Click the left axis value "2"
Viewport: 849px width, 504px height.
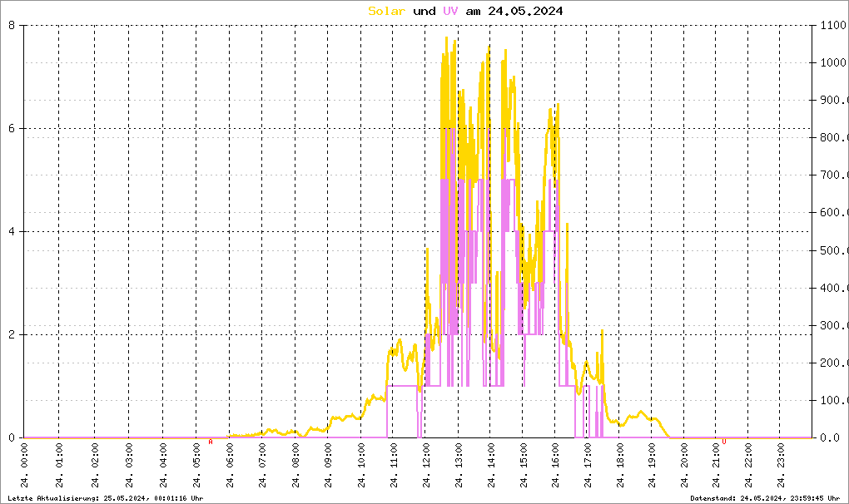click(x=12, y=334)
